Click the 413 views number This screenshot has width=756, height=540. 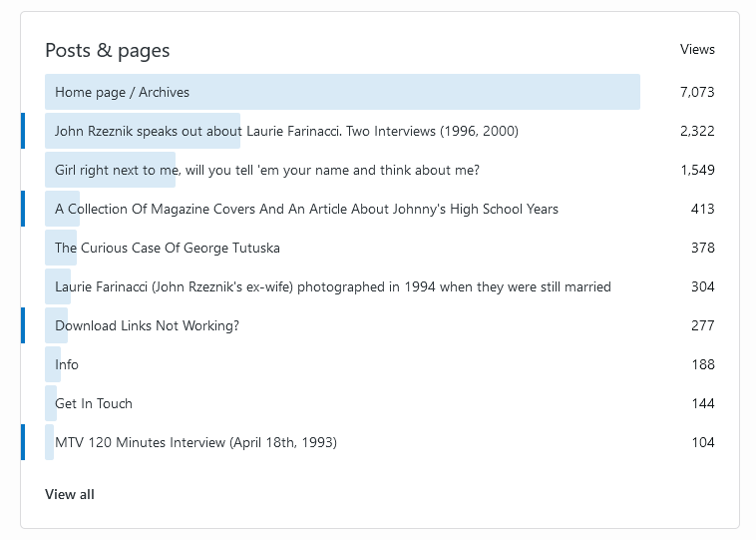pos(702,209)
